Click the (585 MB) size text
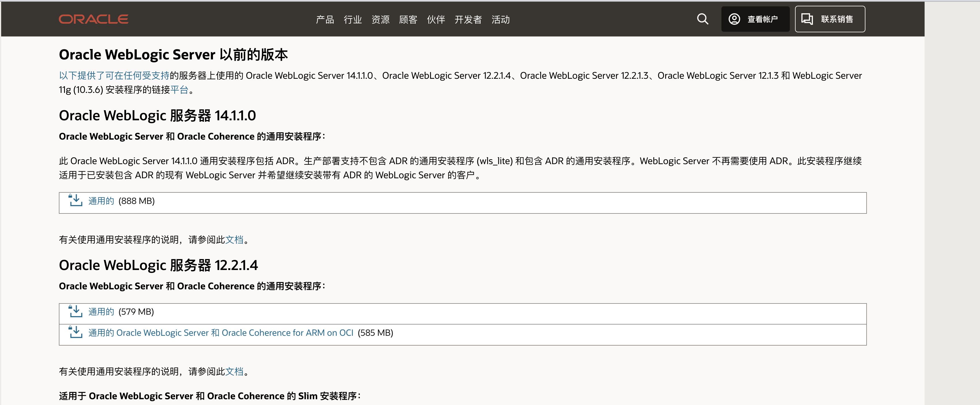Viewport: 980px width, 405px height. (x=375, y=333)
